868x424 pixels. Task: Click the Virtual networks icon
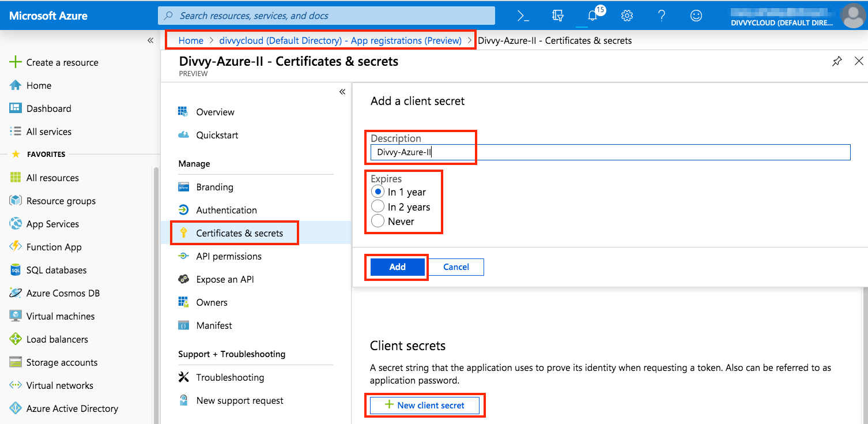click(16, 385)
